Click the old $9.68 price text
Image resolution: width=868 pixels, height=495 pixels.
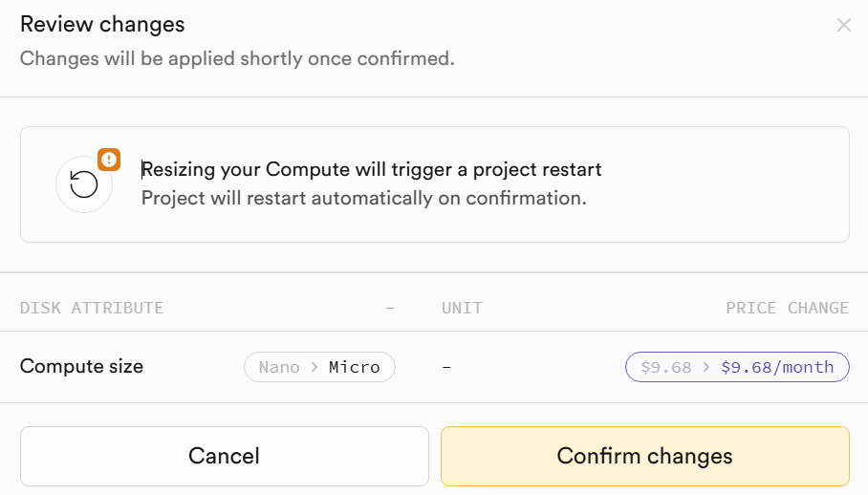point(665,367)
